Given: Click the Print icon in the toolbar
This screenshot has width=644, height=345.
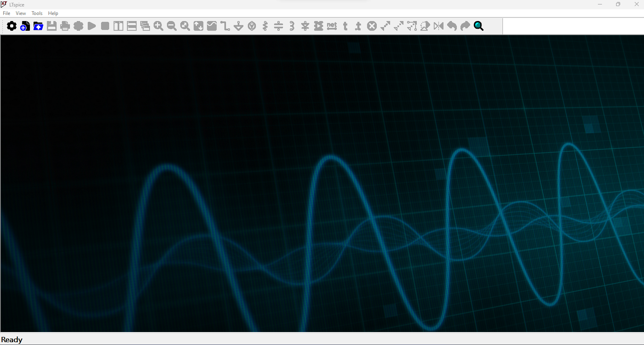Looking at the screenshot, I should click(x=65, y=26).
